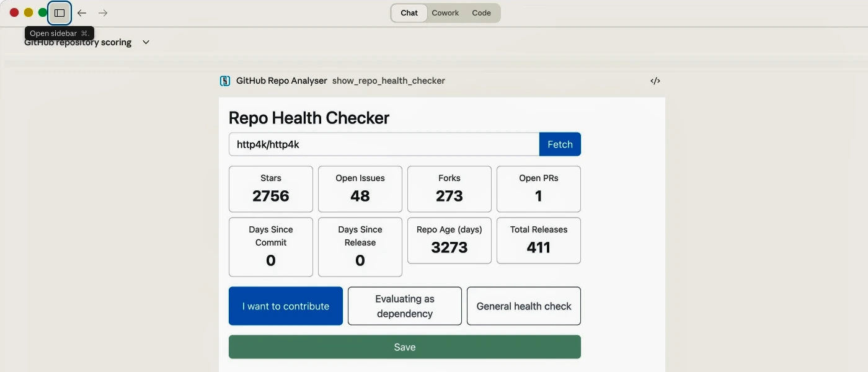The width and height of the screenshot is (868, 372).
Task: Click the back navigation arrow
Action: pyautogui.click(x=82, y=13)
